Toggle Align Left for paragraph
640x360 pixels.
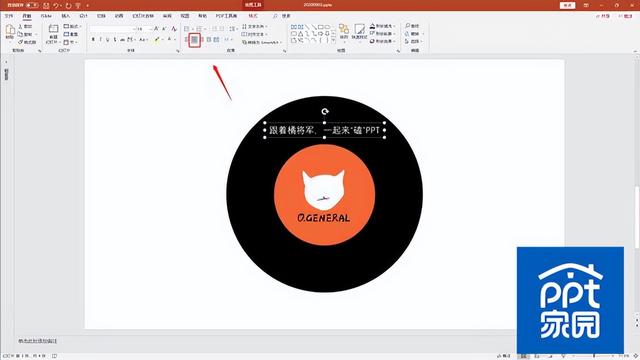click(187, 40)
